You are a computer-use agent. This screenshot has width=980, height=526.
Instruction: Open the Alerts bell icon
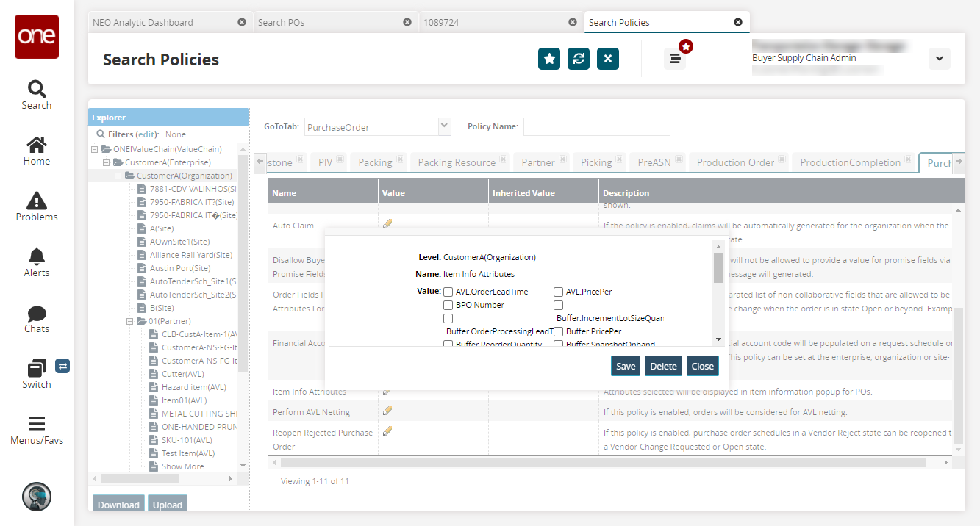tap(36, 256)
